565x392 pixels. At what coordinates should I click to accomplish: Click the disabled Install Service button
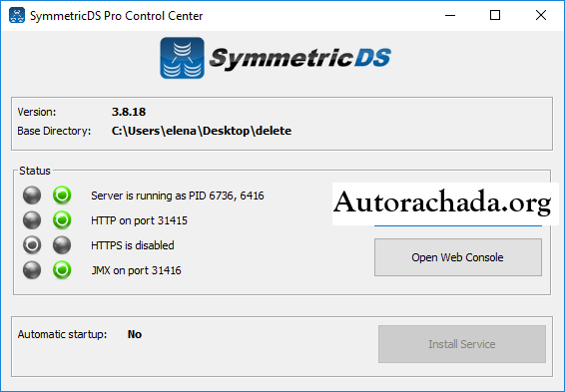tap(462, 344)
